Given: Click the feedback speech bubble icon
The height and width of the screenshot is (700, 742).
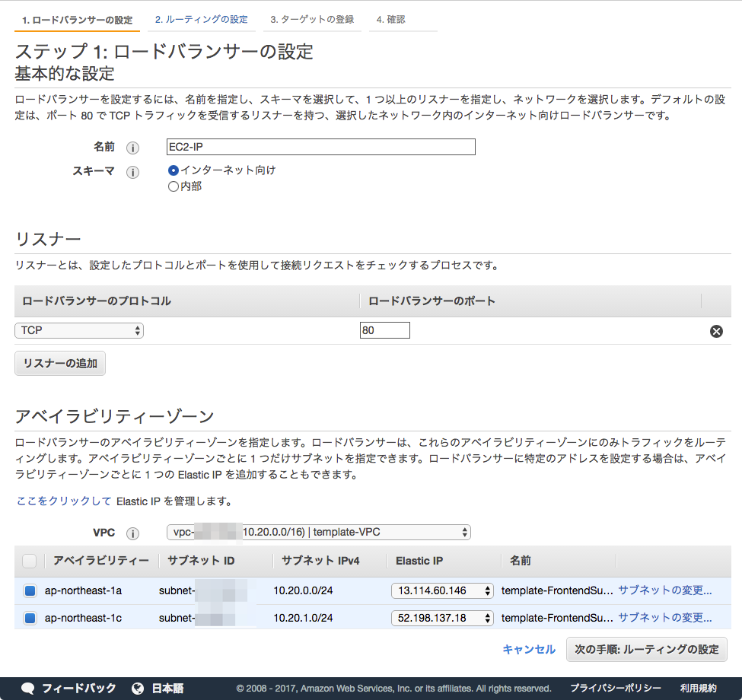Looking at the screenshot, I should (27, 687).
